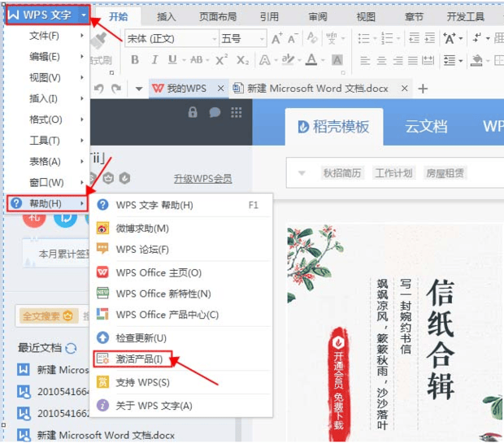504x448 pixels.
Task: Click the lock icon in dark panel
Action: click(x=193, y=112)
